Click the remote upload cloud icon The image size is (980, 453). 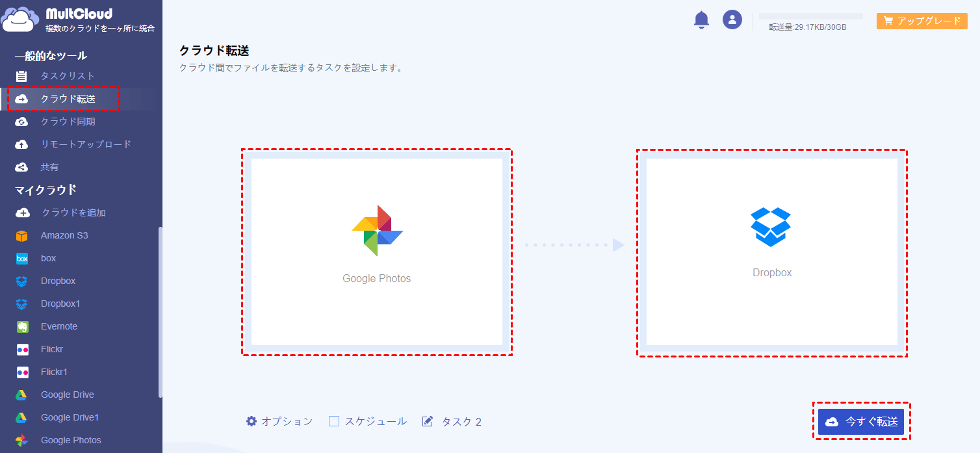[x=21, y=144]
